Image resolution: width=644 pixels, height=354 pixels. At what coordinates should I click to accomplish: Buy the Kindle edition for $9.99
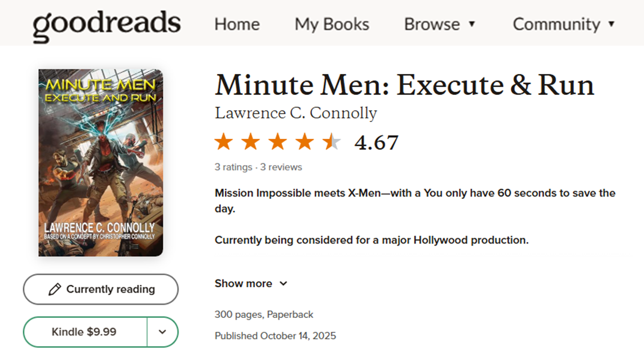point(85,332)
